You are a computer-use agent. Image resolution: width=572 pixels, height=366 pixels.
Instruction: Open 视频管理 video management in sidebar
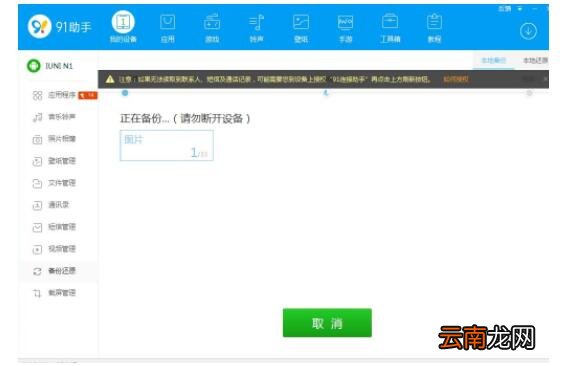click(54, 249)
